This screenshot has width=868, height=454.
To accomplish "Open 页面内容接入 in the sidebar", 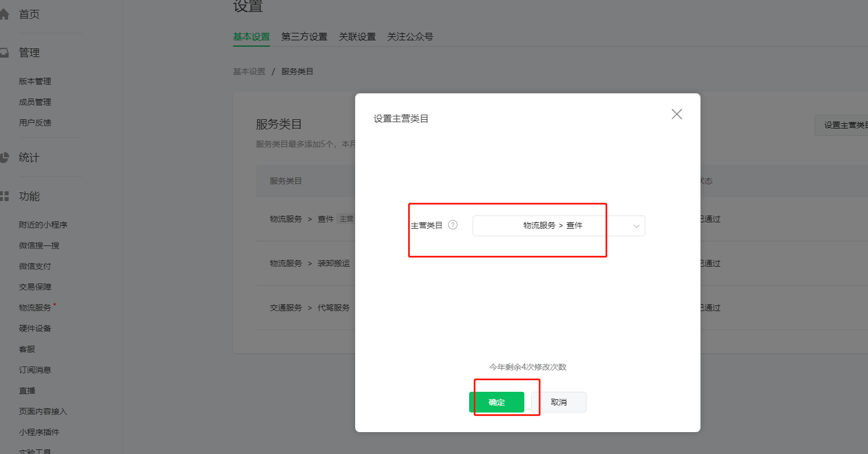I will coord(43,411).
